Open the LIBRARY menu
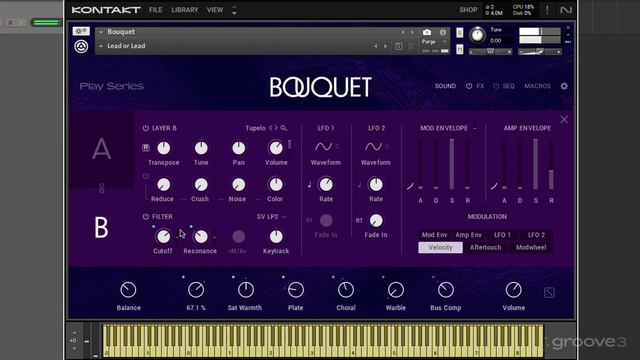Viewport: 640px width, 360px height. coord(184,10)
